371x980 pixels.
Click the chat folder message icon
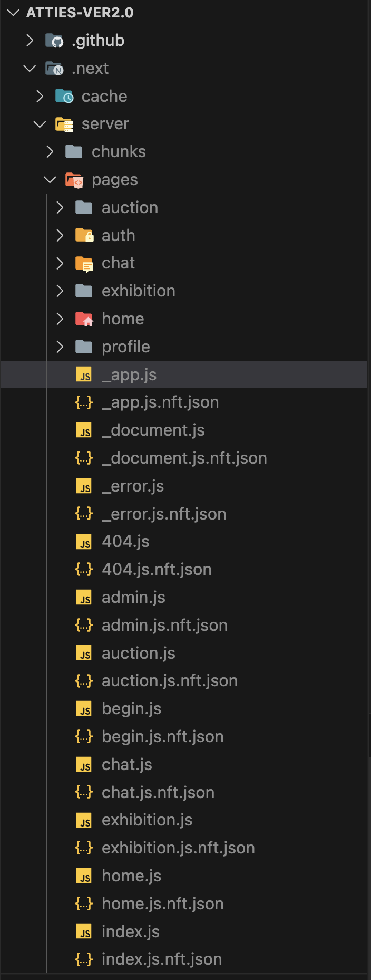pos(84,263)
